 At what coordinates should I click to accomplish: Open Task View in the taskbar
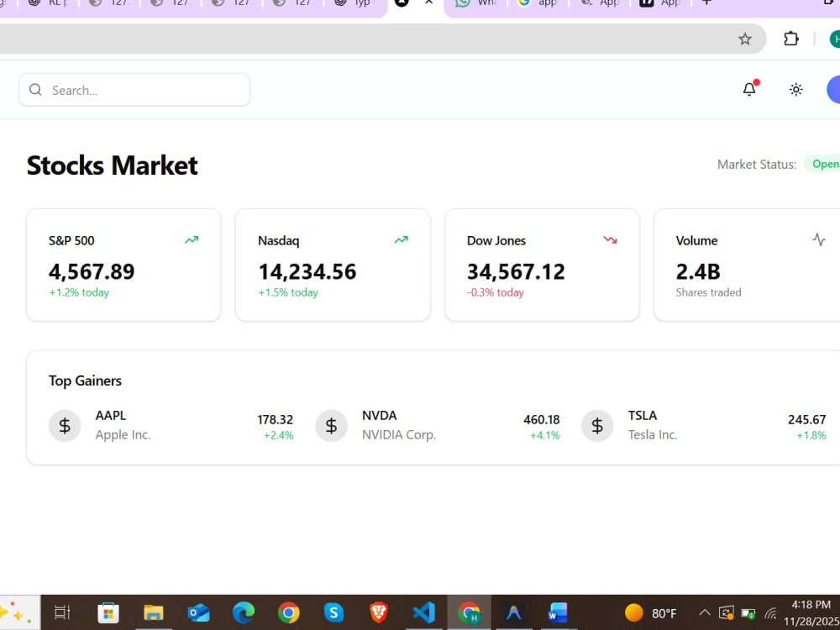[62, 612]
